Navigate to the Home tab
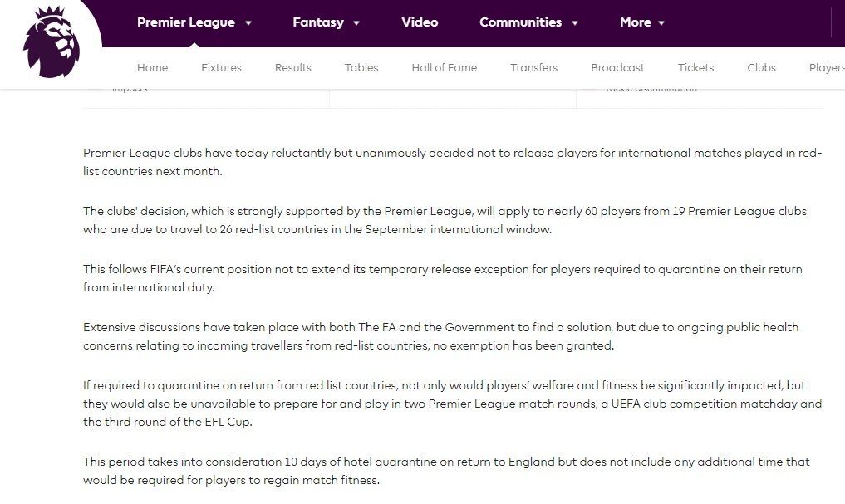This screenshot has height=504, width=845. (x=152, y=67)
